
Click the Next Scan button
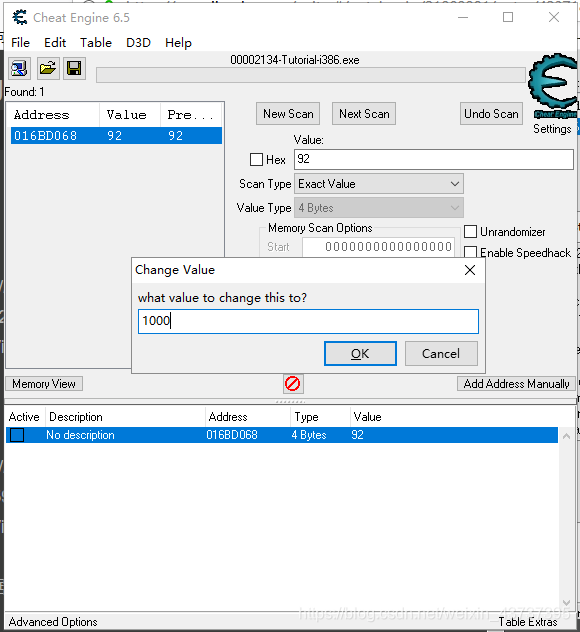[364, 114]
